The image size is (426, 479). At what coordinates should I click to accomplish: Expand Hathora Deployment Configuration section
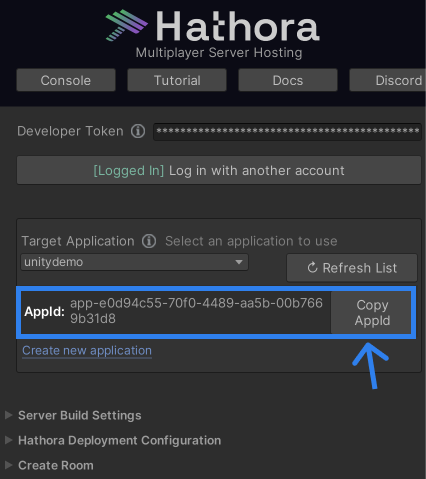click(x=113, y=440)
